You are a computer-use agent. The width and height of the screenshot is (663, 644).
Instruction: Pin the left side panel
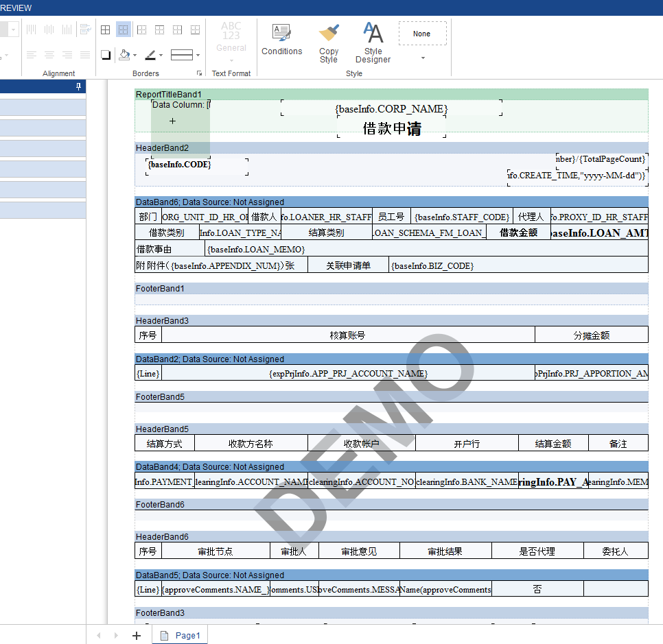78,86
